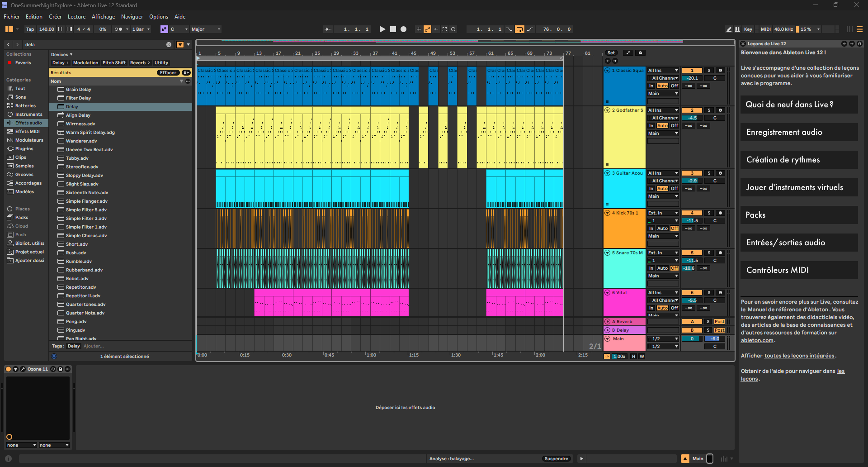This screenshot has width=868, height=467.
Task: Click track 3 volume -2.9 slider
Action: click(692, 181)
